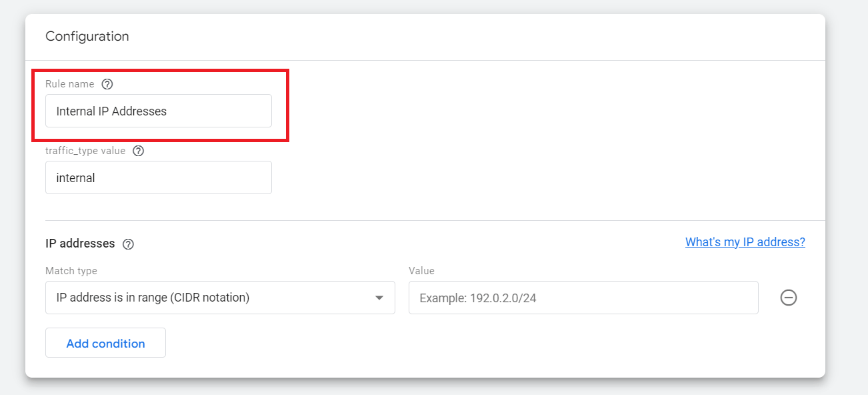
Task: Click the Configuration section header
Action: pyautogui.click(x=87, y=36)
